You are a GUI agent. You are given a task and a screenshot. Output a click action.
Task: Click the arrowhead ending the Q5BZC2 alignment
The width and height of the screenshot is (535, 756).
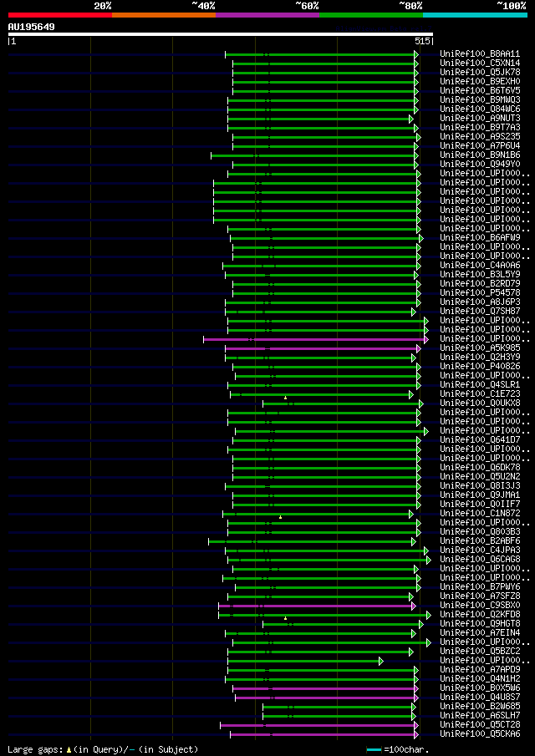(x=411, y=652)
